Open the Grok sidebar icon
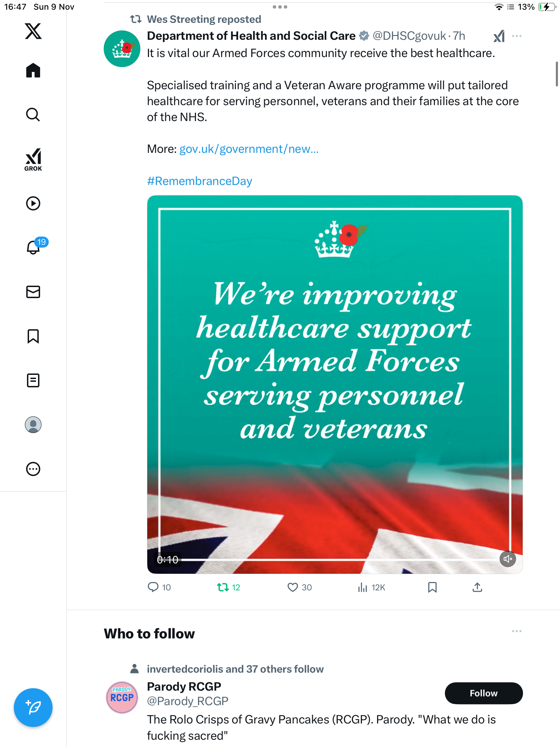 pyautogui.click(x=33, y=159)
